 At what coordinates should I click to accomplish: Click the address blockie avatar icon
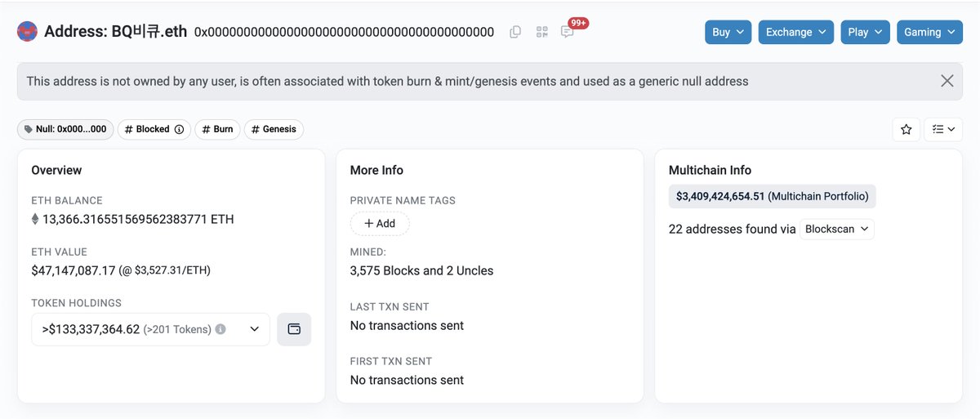pyautogui.click(x=27, y=32)
